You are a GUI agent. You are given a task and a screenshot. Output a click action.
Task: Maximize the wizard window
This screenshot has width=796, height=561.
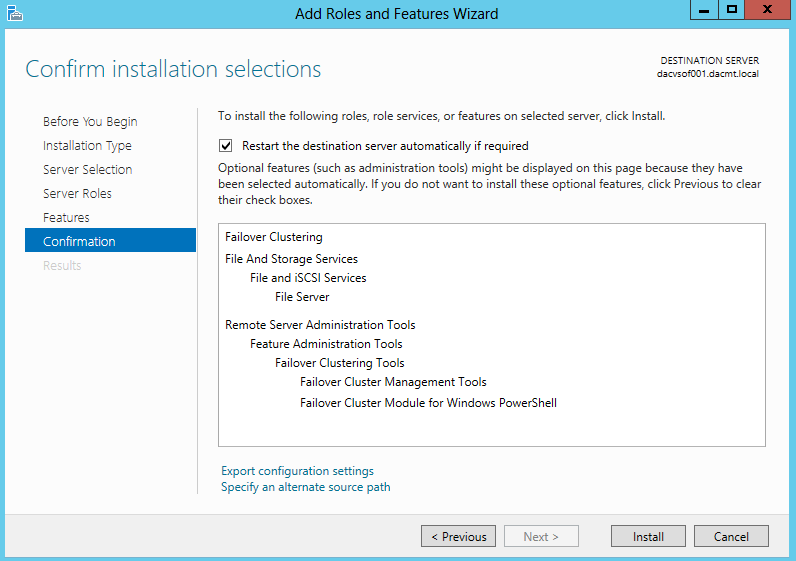click(x=731, y=10)
